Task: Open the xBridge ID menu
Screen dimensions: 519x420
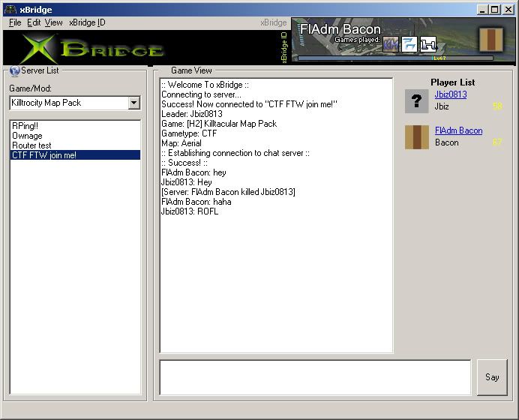Action: point(87,22)
